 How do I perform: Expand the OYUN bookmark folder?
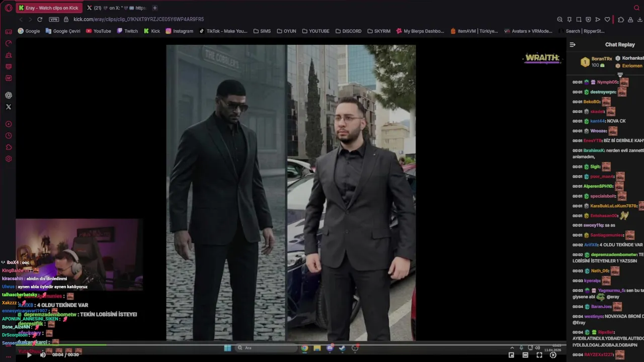click(x=286, y=31)
